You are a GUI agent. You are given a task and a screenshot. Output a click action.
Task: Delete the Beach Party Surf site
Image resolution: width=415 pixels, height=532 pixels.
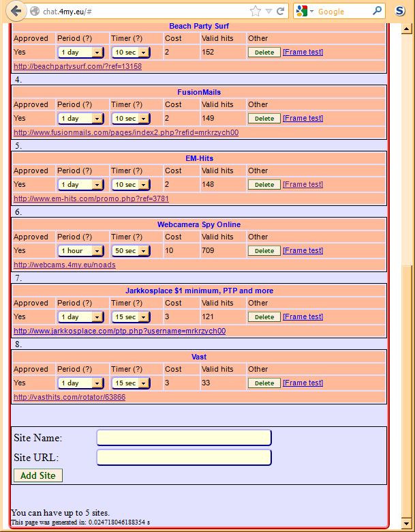tap(264, 53)
